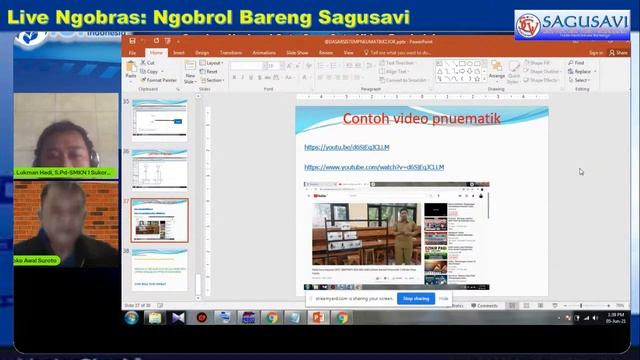Open the folder icon on the taskbar
The width and height of the screenshot is (640, 360).
(x=154, y=318)
